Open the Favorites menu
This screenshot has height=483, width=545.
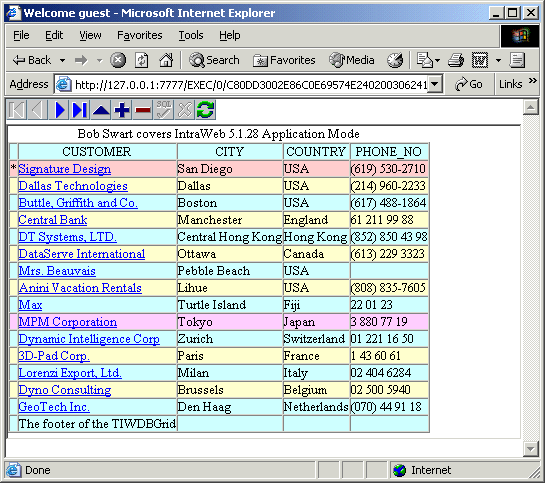click(140, 35)
